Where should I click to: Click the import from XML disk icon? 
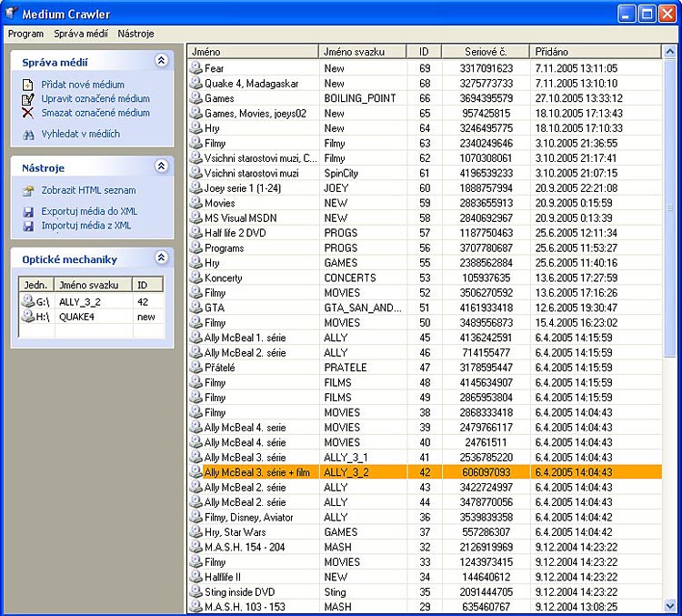(x=28, y=225)
